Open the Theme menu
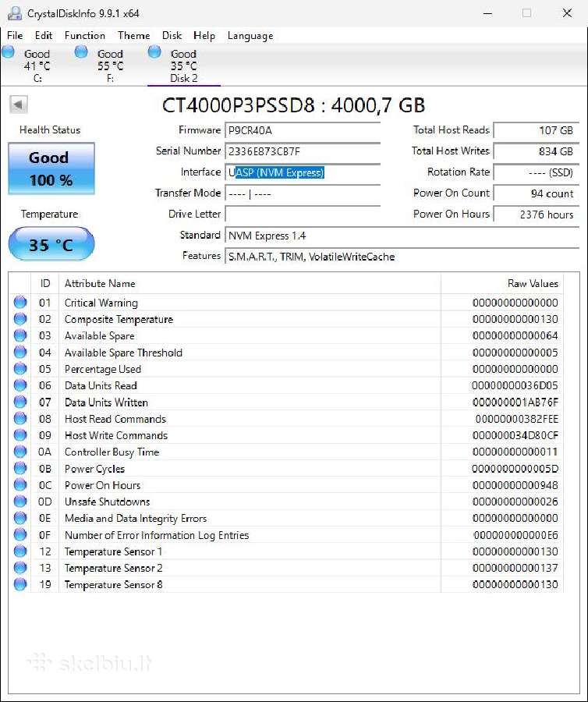588x702 pixels. (x=134, y=35)
